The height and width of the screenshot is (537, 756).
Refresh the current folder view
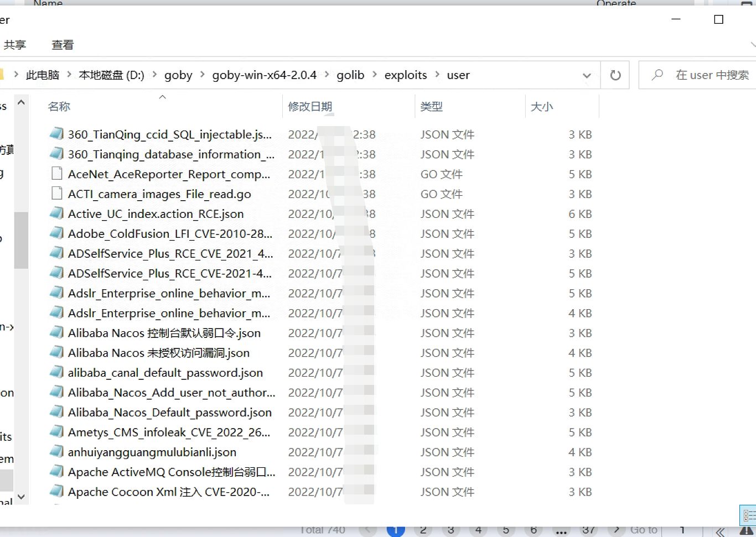pos(615,75)
